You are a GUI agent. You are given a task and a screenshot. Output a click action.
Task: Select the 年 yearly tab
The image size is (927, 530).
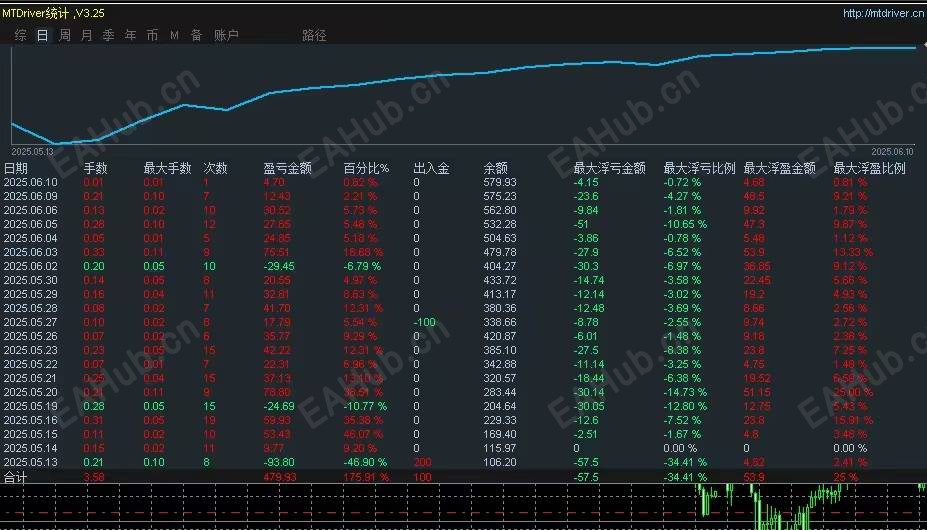pos(131,35)
